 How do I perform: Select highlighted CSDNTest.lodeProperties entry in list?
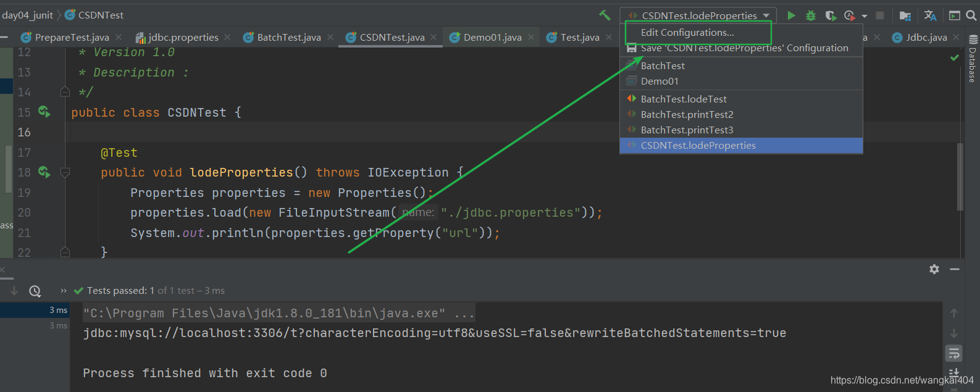click(741, 145)
